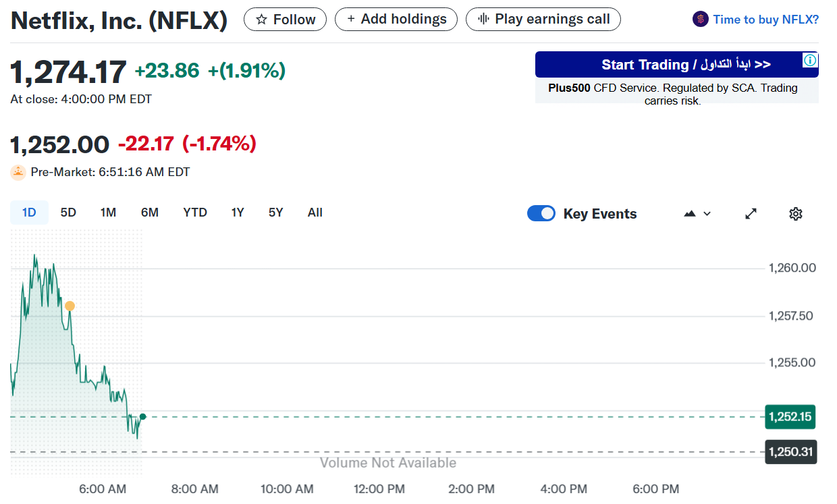This screenshot has width=837, height=504.
Task: Expand the chart to full screen
Action: tap(751, 214)
